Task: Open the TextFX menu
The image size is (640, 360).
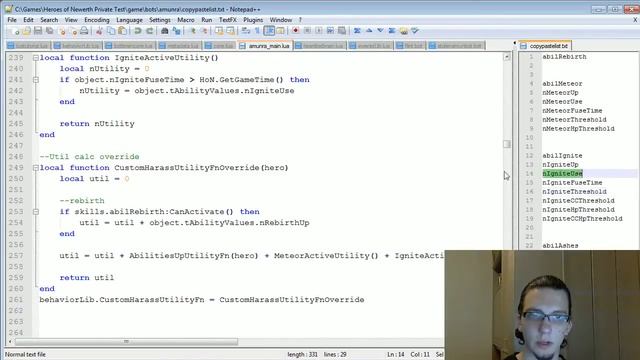Action: click(228, 20)
